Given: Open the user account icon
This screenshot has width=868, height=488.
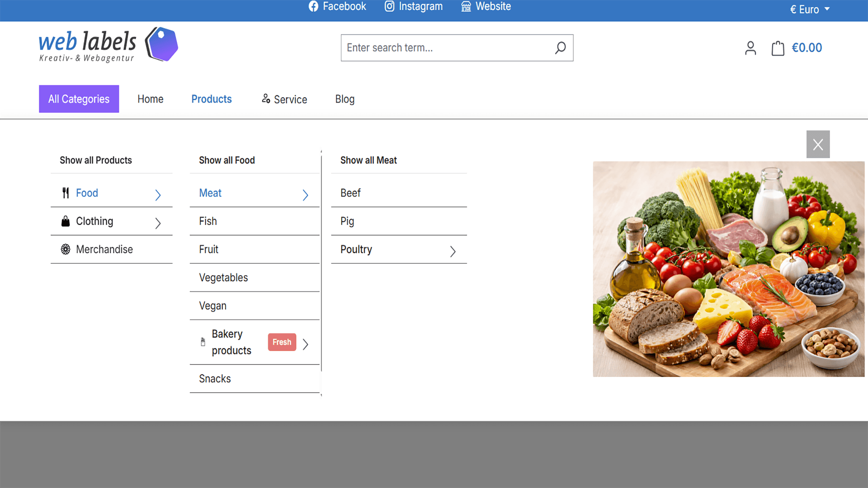Looking at the screenshot, I should 750,48.
